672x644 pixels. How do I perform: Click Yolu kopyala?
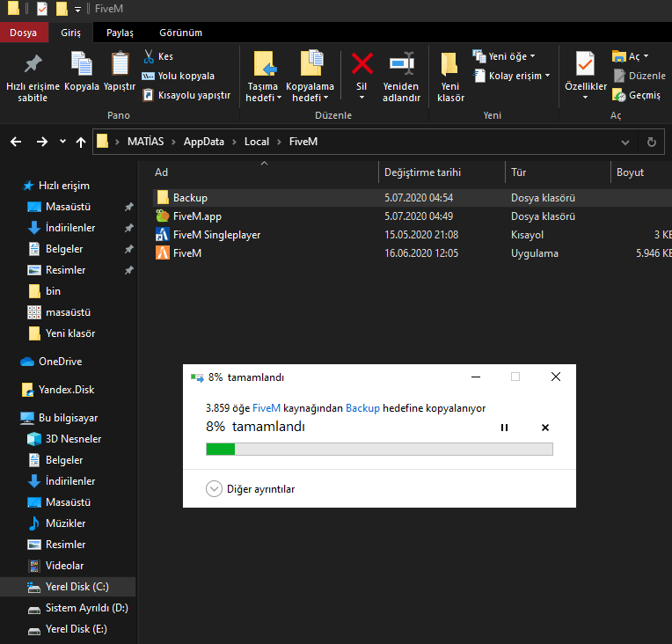tap(179, 76)
